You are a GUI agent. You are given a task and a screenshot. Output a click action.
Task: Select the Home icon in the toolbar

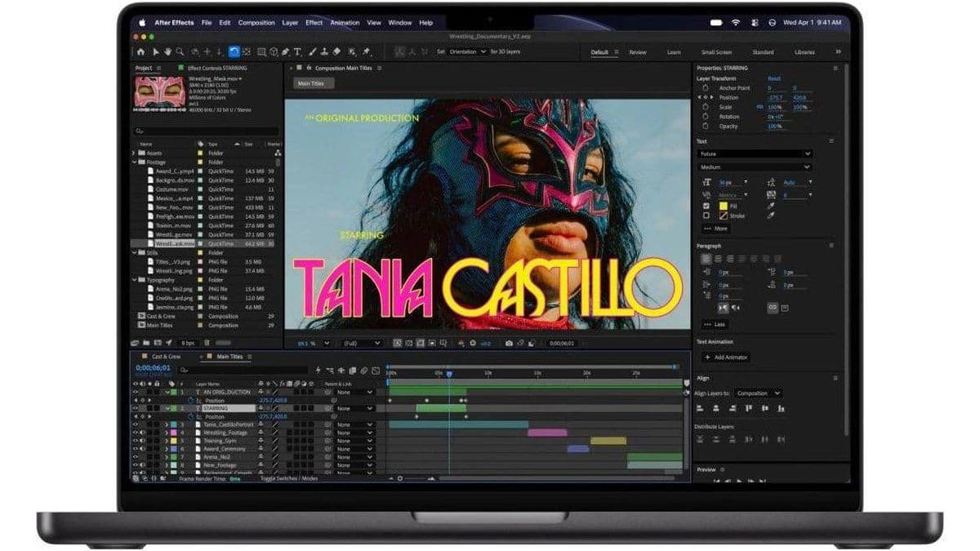(x=141, y=51)
